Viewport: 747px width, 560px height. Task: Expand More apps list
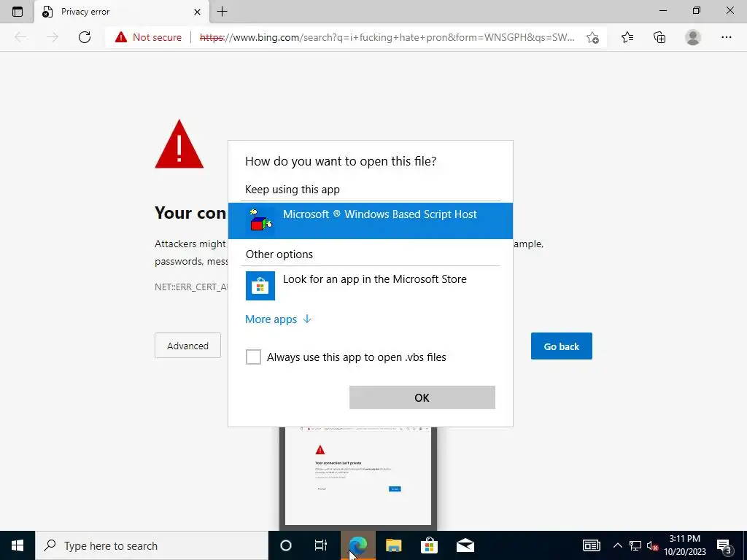point(278,319)
